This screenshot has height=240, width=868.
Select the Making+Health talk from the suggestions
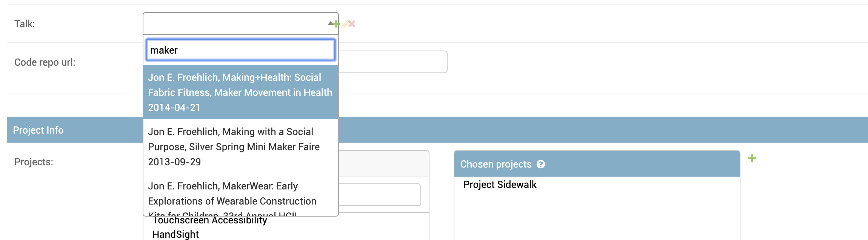240,92
